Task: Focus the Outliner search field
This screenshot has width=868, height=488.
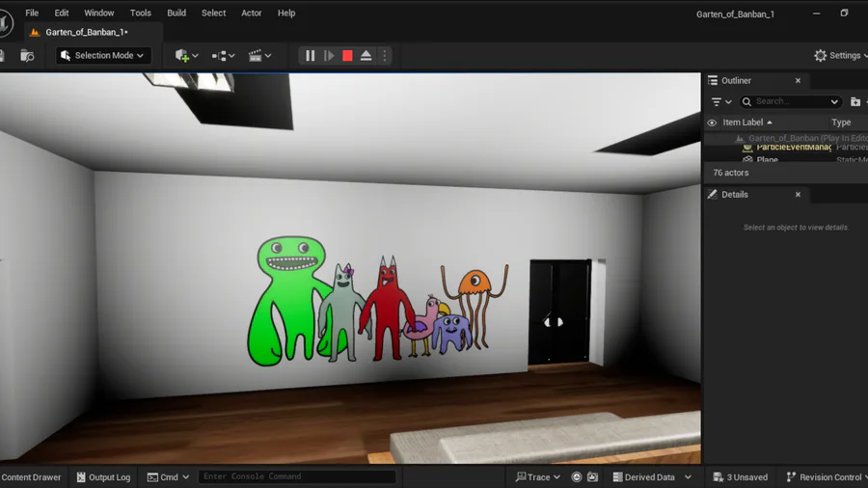Action: [x=789, y=102]
